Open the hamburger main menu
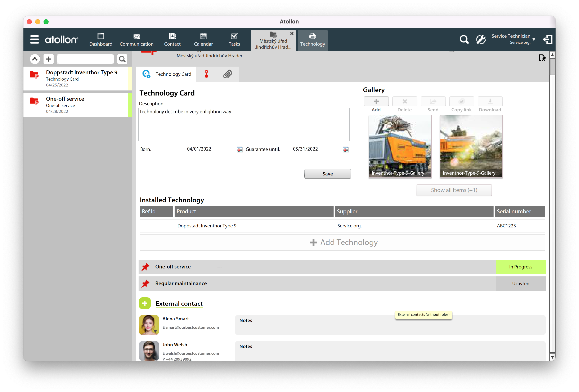This screenshot has width=579, height=392. click(34, 39)
